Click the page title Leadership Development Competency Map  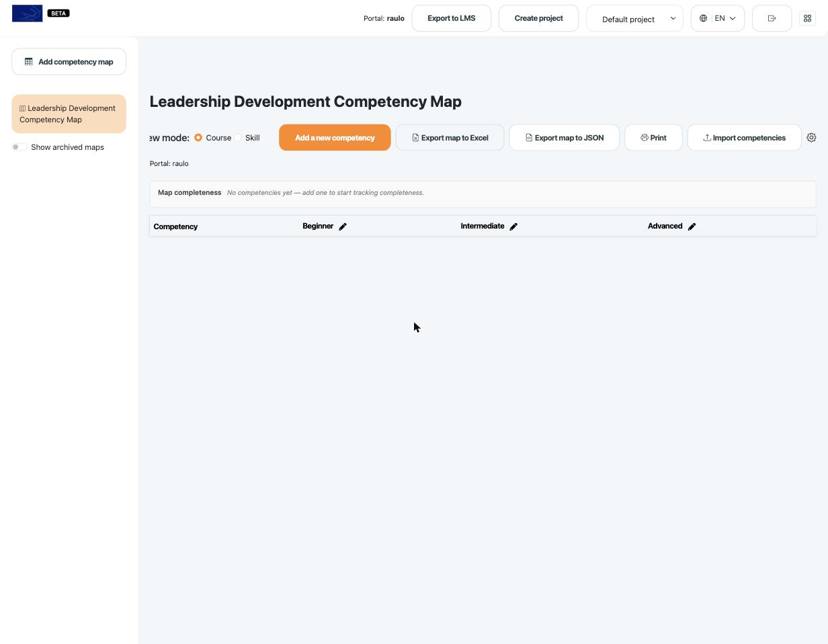[306, 102]
